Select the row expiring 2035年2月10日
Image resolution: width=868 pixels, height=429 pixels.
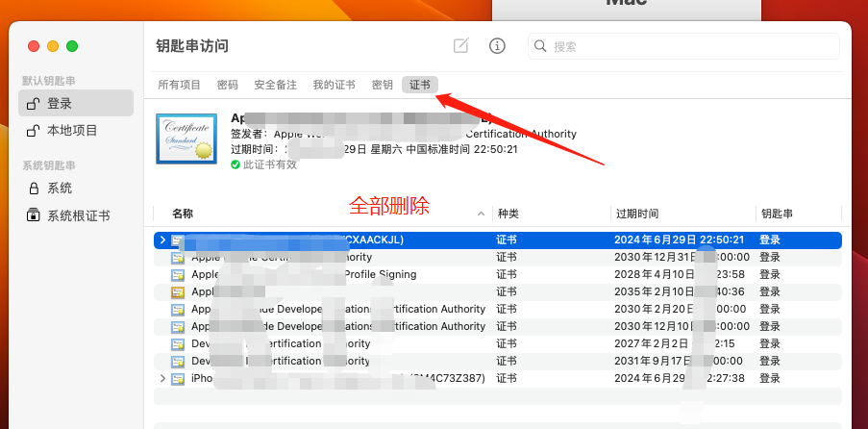click(498, 292)
